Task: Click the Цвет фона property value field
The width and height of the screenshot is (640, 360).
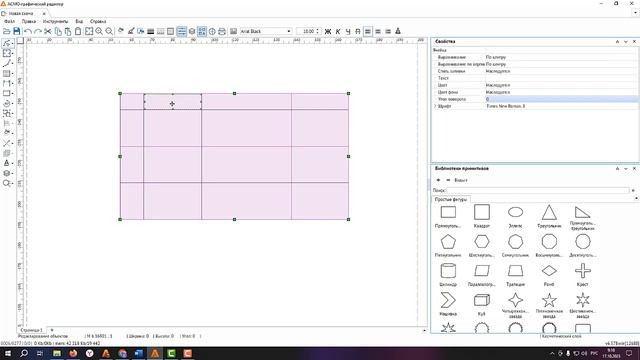Action: tap(561, 92)
